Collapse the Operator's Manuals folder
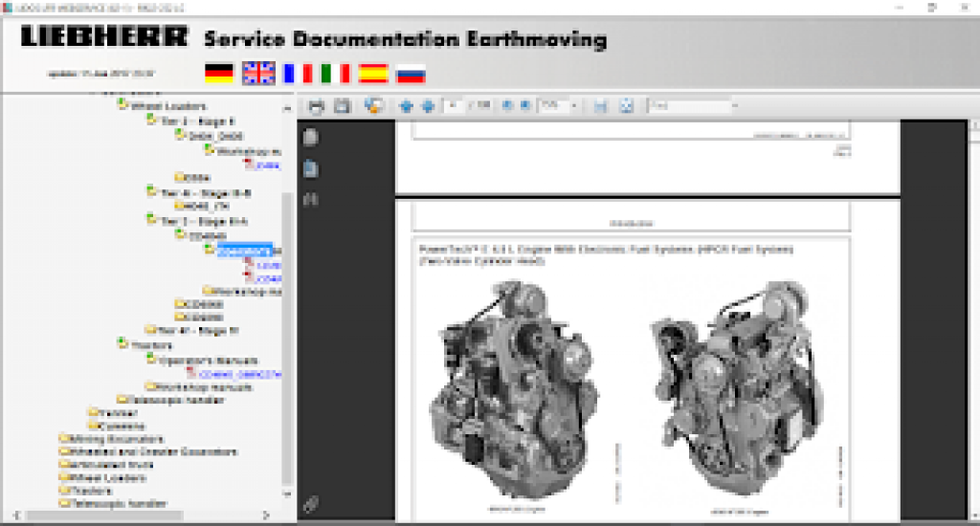Screen dimensions: 980x526 (x=151, y=359)
